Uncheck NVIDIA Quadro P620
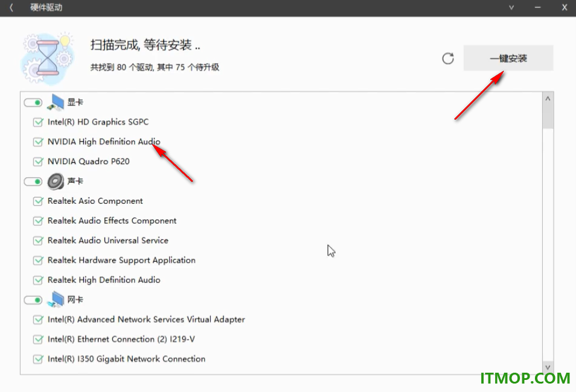Viewport: 576px width, 392px height. pos(38,162)
